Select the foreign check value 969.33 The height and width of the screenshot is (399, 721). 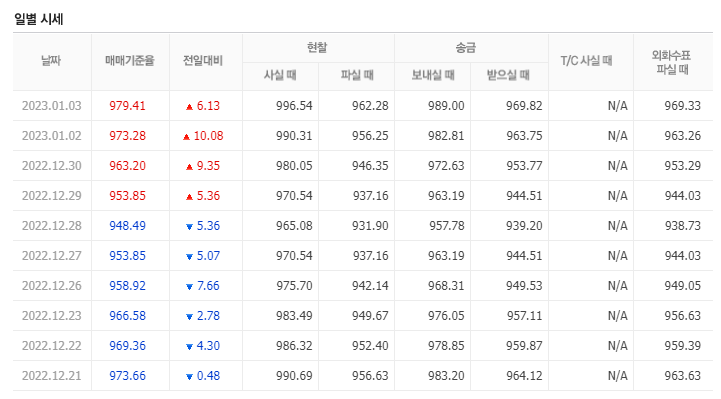pos(682,106)
